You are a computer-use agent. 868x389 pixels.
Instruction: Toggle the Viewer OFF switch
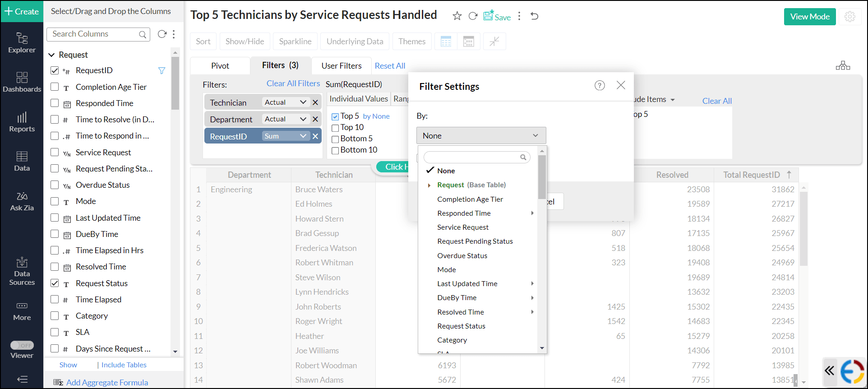pos(22,345)
